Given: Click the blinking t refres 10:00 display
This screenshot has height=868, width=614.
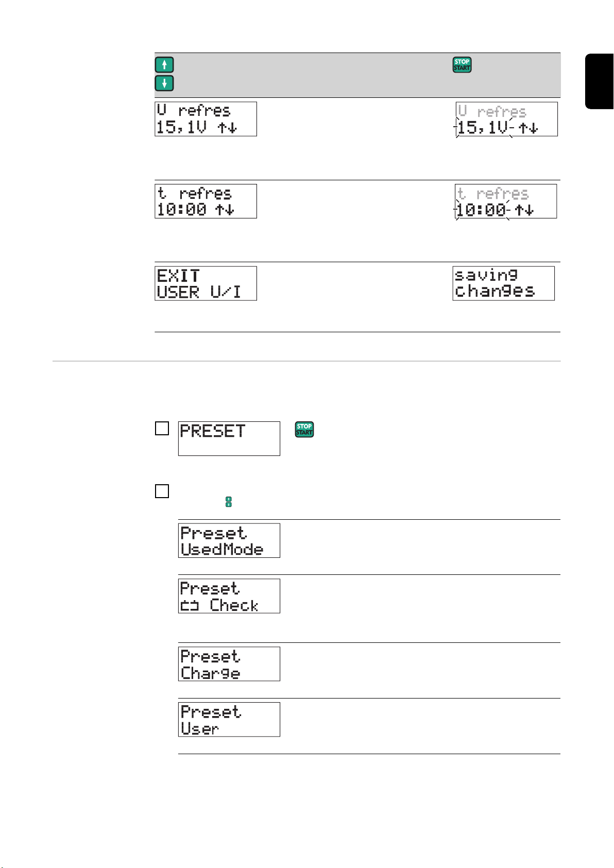Looking at the screenshot, I should [x=505, y=201].
